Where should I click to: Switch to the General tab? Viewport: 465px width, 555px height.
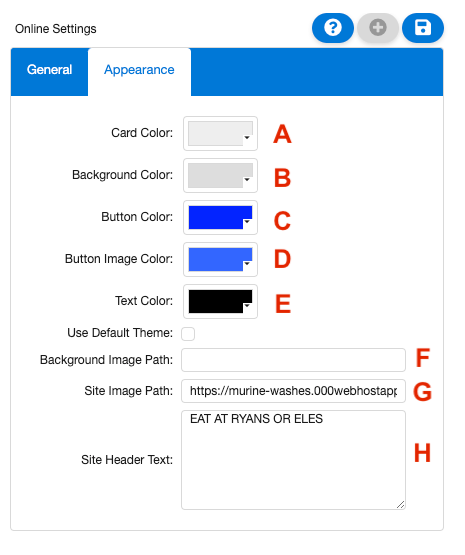50,72
